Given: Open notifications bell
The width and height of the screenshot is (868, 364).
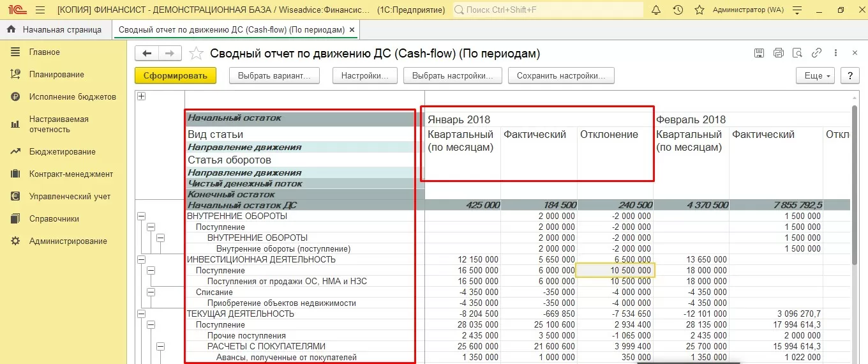Looking at the screenshot, I should point(656,10).
